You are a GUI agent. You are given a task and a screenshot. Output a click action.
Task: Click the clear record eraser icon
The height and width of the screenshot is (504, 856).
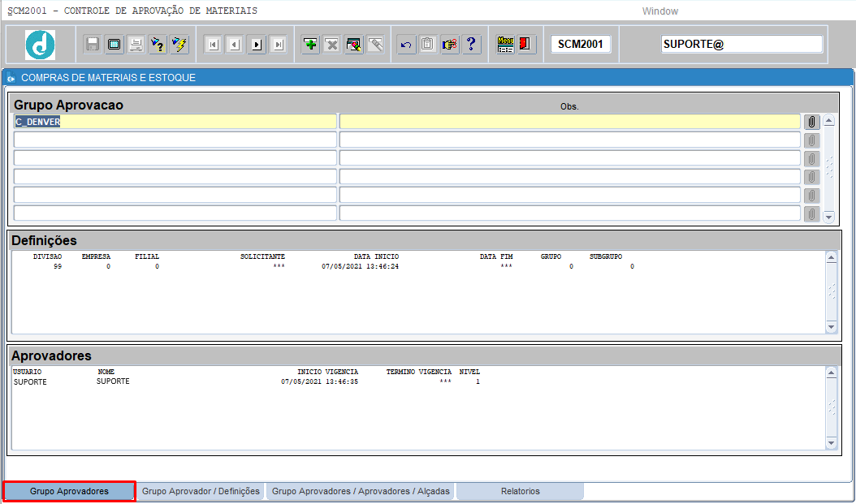[354, 44]
